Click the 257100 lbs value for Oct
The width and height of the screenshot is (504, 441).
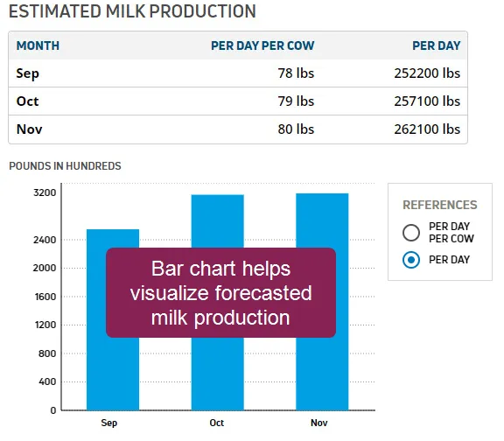pyautogui.click(x=427, y=101)
